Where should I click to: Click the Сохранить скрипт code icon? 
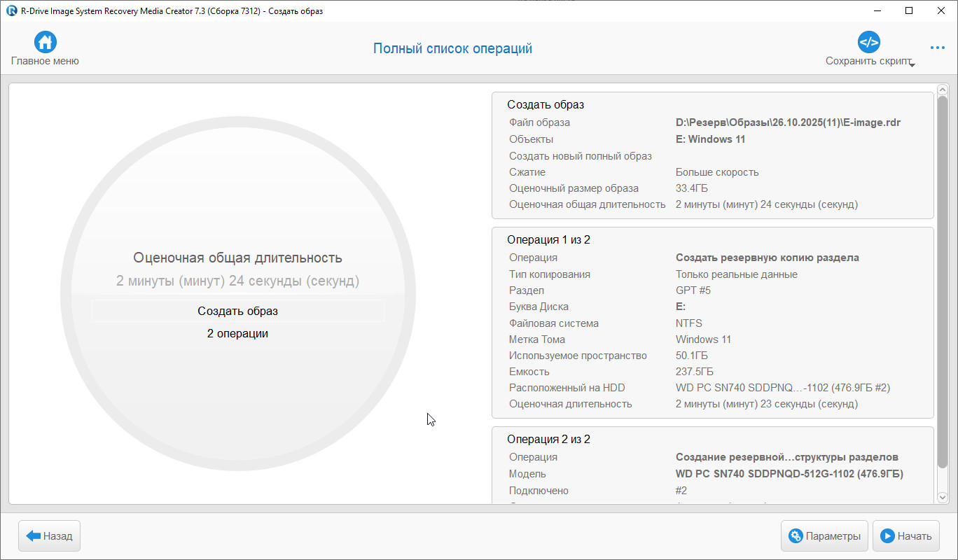[x=868, y=42]
